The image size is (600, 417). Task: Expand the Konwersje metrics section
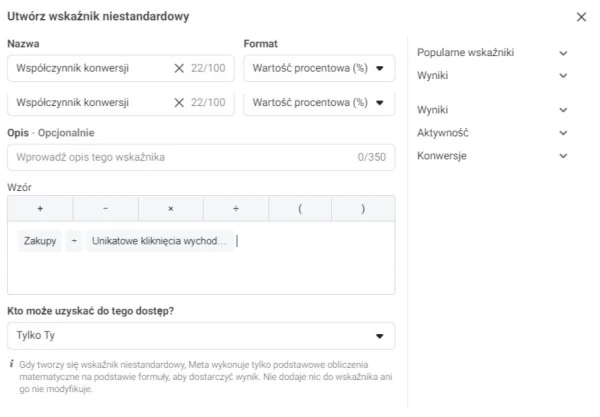coord(563,156)
